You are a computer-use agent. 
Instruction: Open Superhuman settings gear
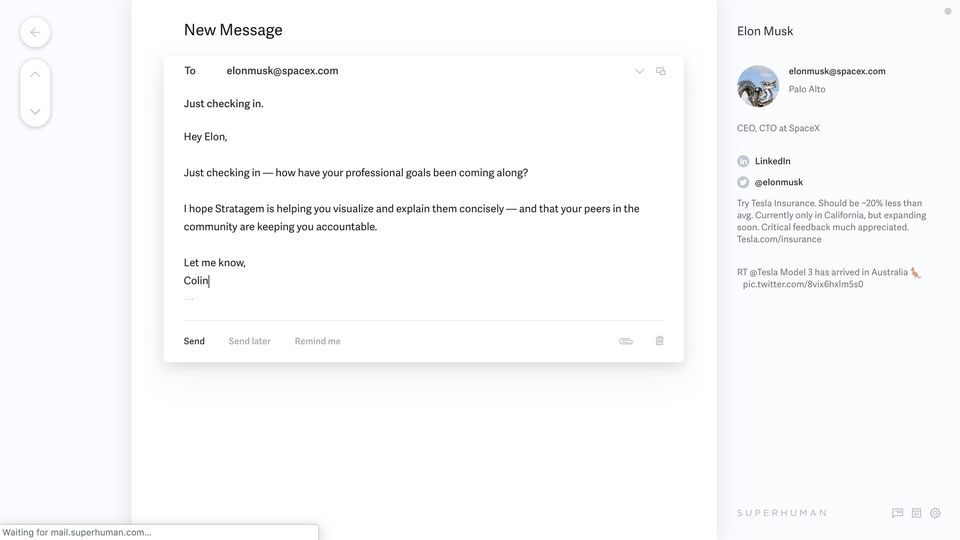point(935,513)
